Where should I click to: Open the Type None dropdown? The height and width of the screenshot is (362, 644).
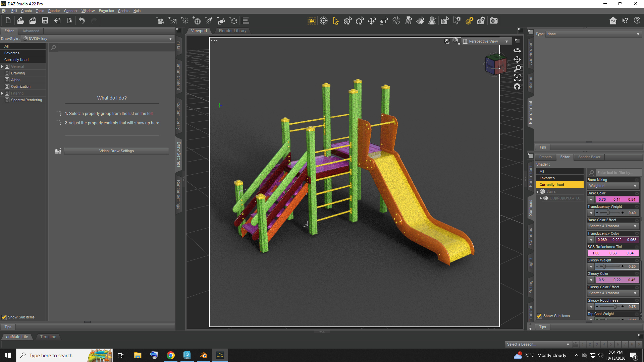[x=594, y=34]
